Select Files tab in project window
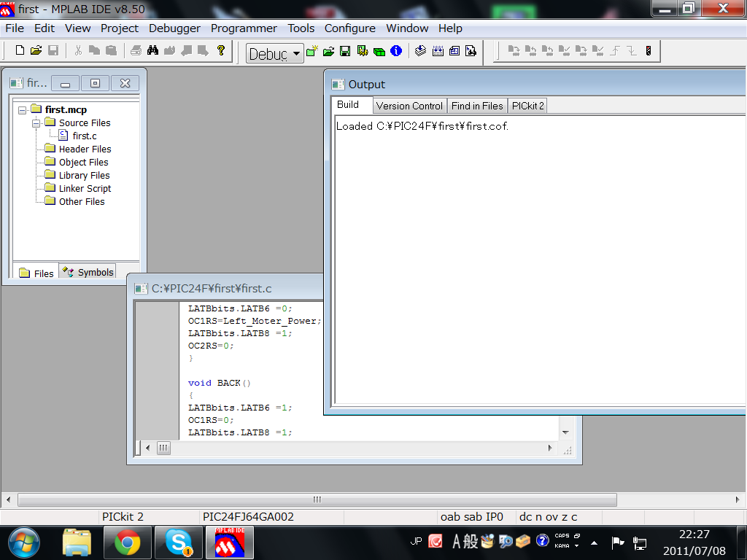Screen dimensions: 747x560 (36, 273)
